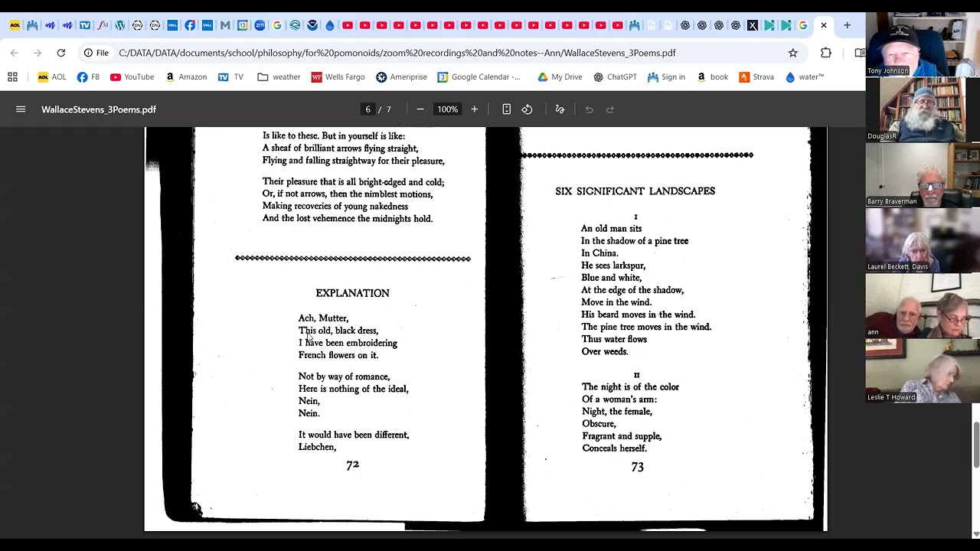Viewport: 980px width, 551px height.
Task: Switch to the first AOL tab
Action: pos(15,25)
